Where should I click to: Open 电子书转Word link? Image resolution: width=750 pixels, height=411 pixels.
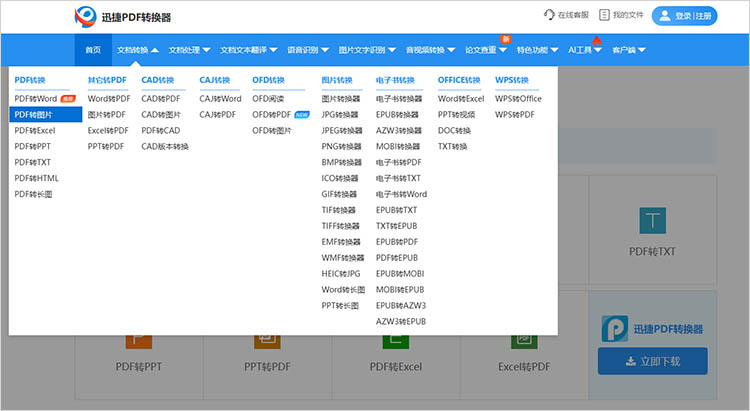[401, 194]
